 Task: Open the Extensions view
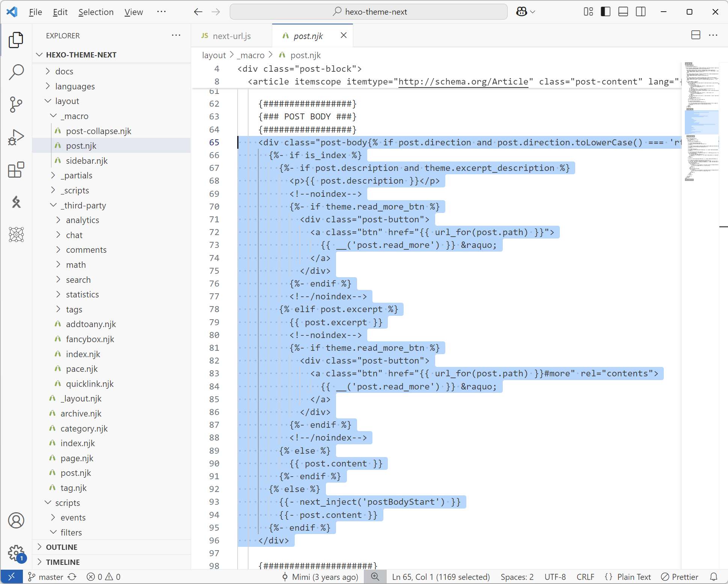coord(16,170)
